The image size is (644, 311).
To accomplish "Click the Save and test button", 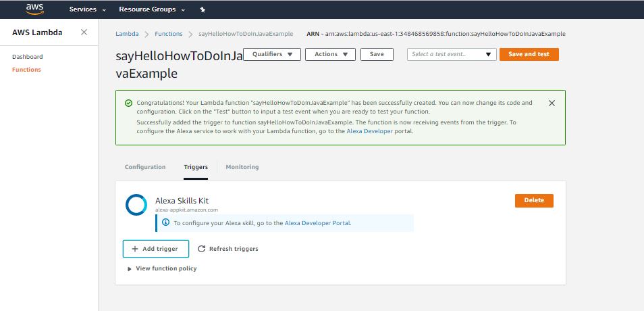I will pos(529,54).
